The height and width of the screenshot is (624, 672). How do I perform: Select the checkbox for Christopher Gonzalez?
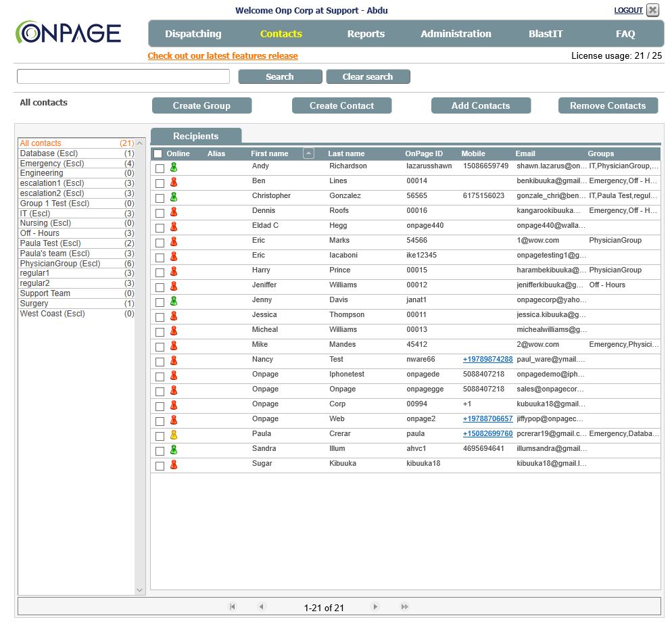(160, 199)
